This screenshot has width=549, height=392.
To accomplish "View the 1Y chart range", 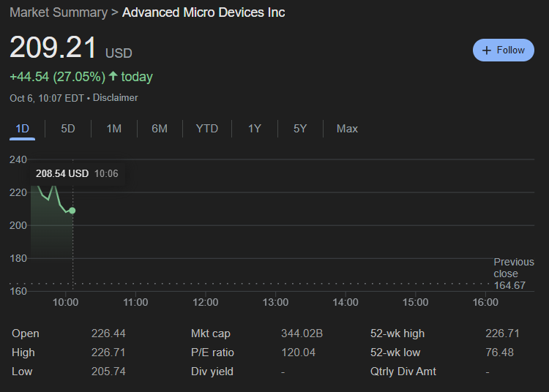I will point(254,129).
